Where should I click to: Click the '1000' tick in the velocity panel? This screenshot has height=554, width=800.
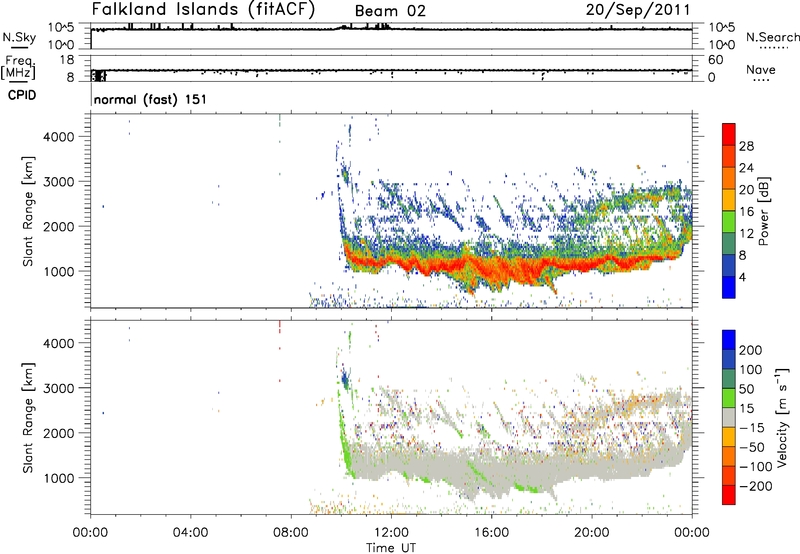coord(59,478)
